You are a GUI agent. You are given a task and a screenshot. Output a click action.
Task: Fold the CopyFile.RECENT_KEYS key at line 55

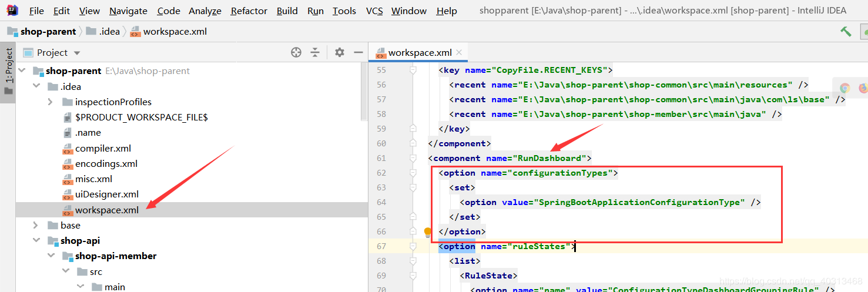tap(413, 70)
